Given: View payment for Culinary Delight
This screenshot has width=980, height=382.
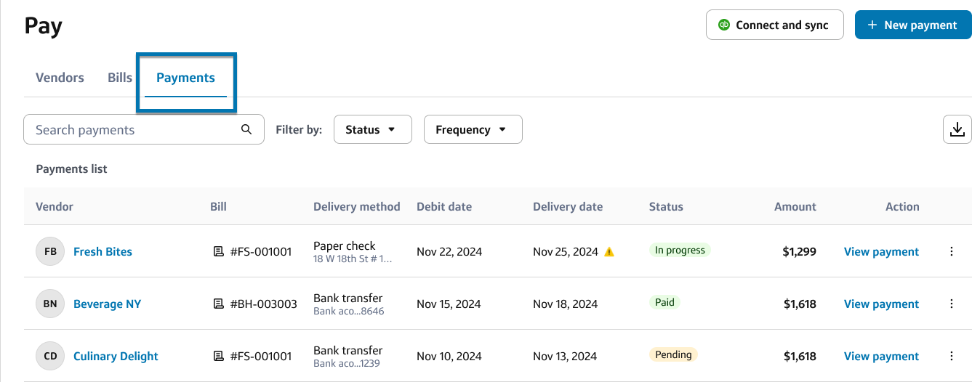Looking at the screenshot, I should click(x=881, y=357).
